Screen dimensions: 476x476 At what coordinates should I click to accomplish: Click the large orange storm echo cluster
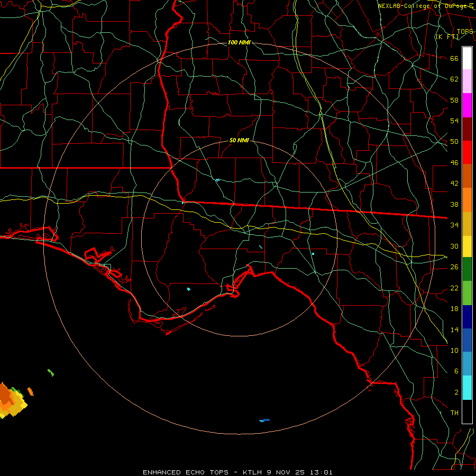[12, 401]
